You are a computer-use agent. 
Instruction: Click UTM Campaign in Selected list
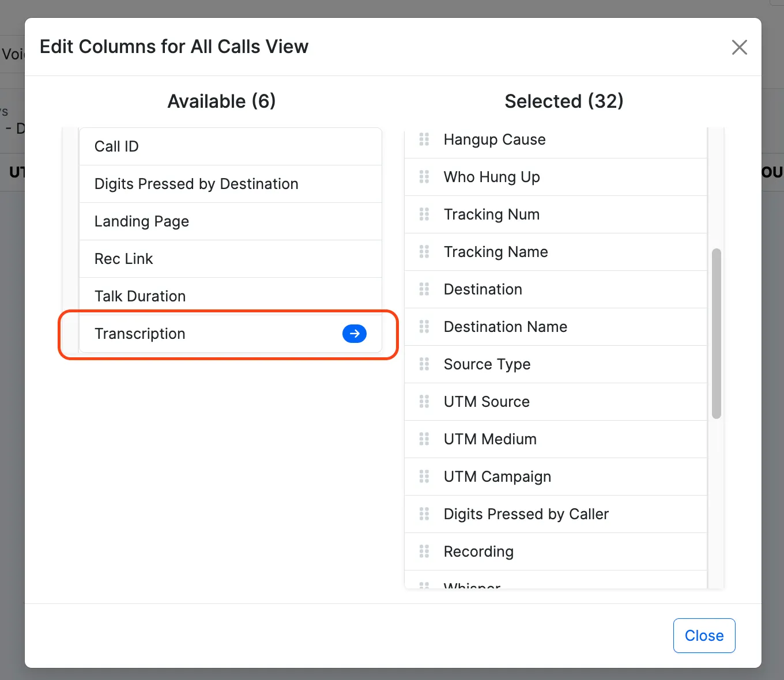(556, 477)
